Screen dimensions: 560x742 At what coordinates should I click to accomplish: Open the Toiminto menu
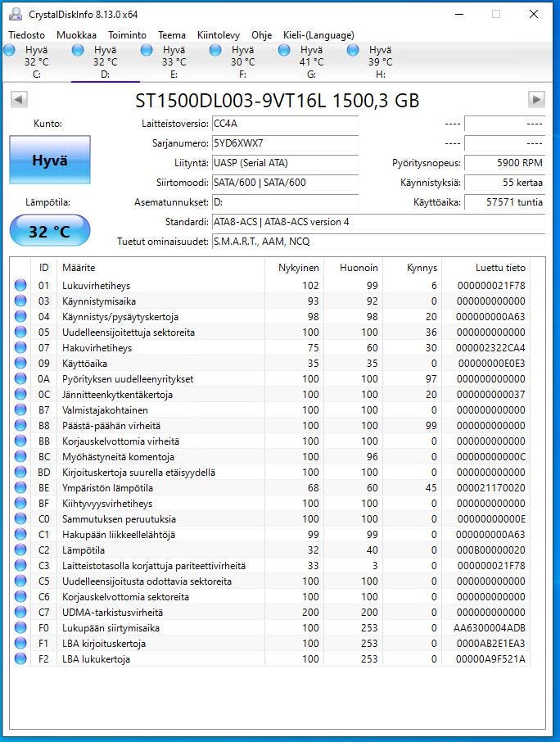pos(127,35)
